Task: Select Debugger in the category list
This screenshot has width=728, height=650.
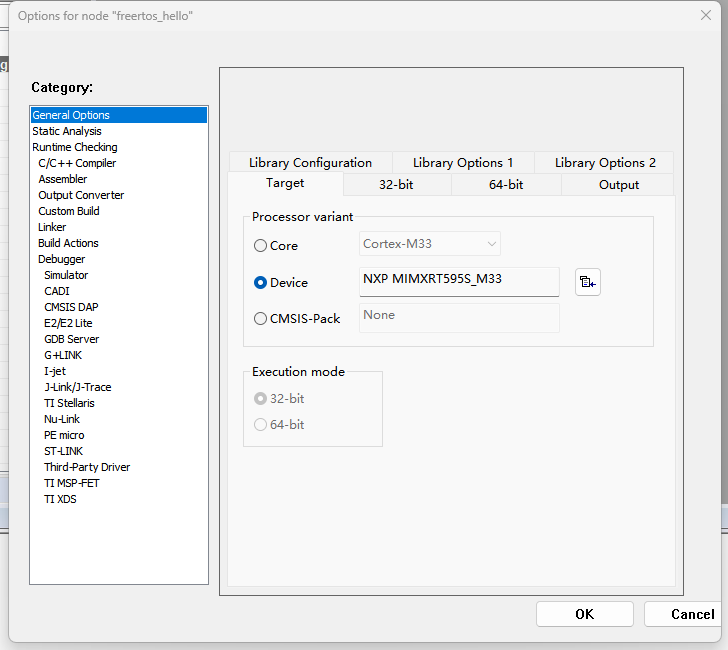Action: tap(61, 259)
